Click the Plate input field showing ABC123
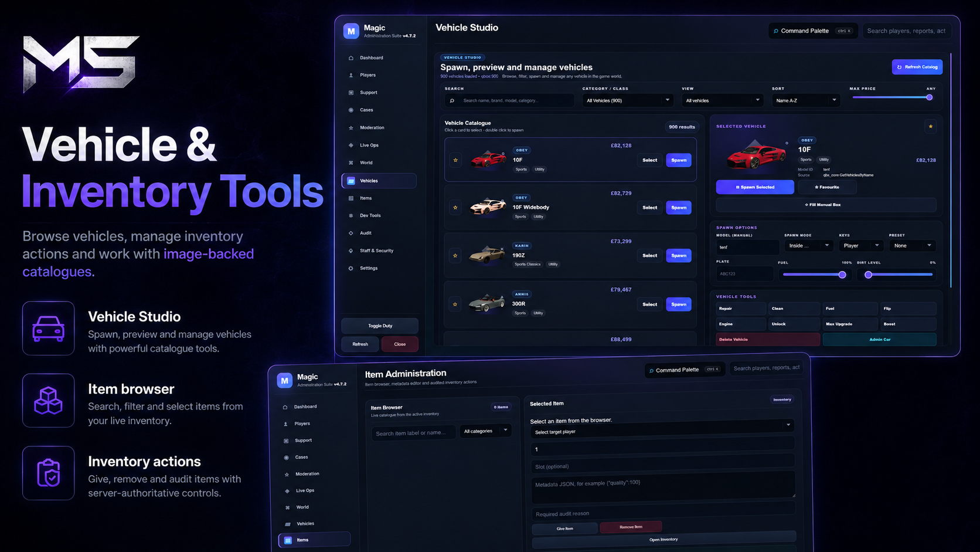Screen dimensions: 980x552 point(745,273)
